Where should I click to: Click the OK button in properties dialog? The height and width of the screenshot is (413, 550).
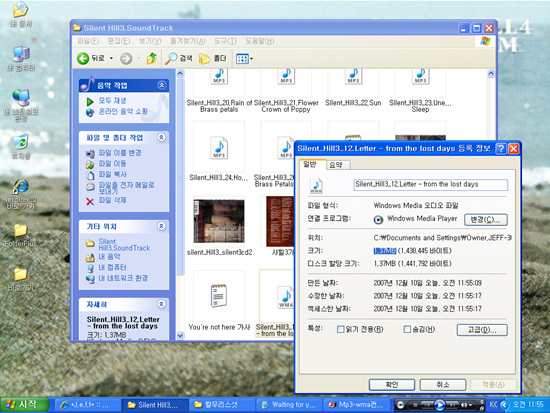coord(392,385)
